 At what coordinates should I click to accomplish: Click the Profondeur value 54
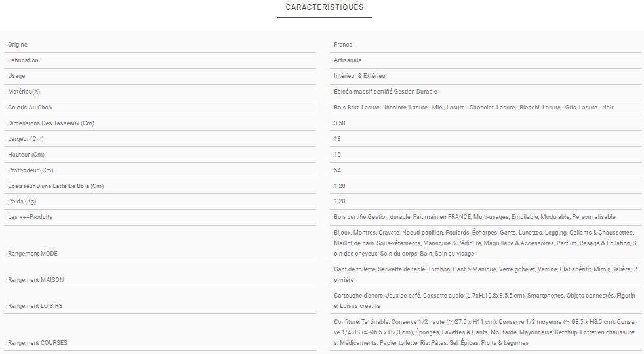[x=338, y=170]
